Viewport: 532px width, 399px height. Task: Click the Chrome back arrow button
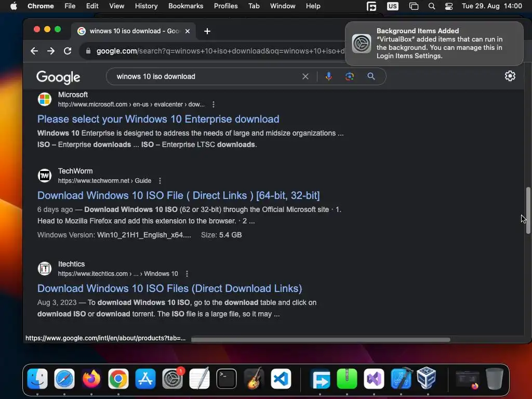pos(34,51)
